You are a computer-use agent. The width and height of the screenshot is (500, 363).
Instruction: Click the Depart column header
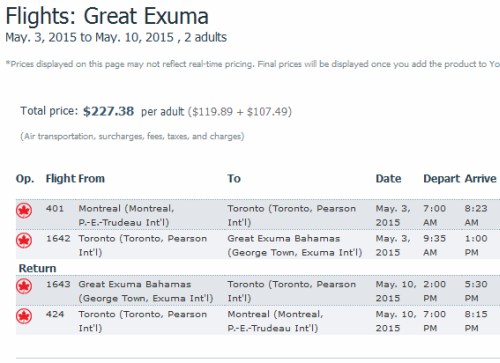442,179
